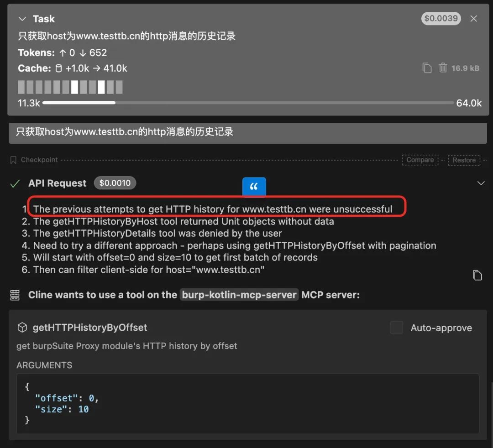Click the $0.0039 cost badge

pyautogui.click(x=441, y=19)
